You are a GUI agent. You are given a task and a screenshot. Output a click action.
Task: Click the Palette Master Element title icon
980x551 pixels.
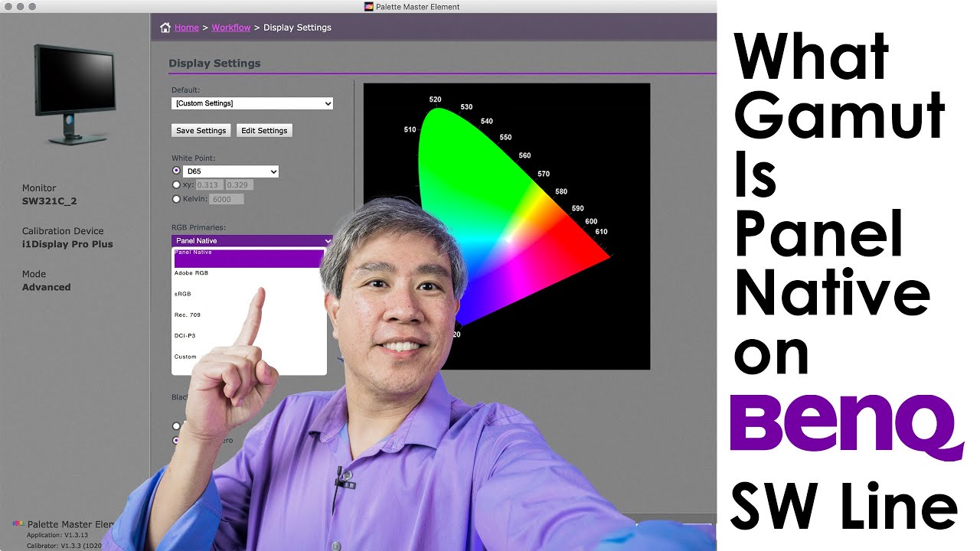tap(370, 6)
